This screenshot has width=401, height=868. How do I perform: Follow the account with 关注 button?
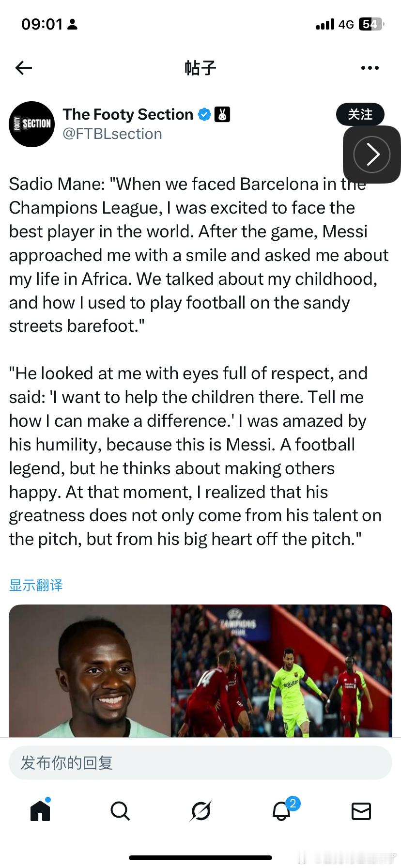(x=360, y=114)
